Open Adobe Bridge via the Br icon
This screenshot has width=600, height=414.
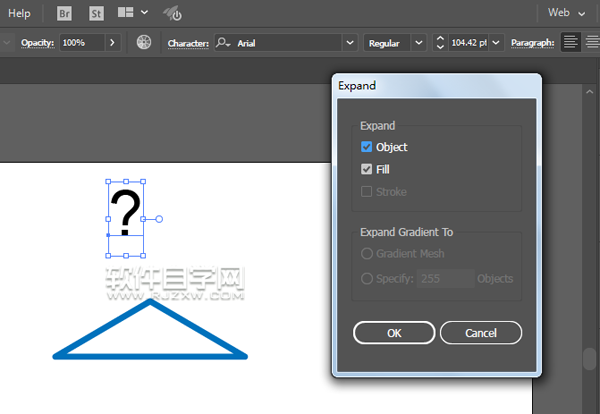point(65,14)
